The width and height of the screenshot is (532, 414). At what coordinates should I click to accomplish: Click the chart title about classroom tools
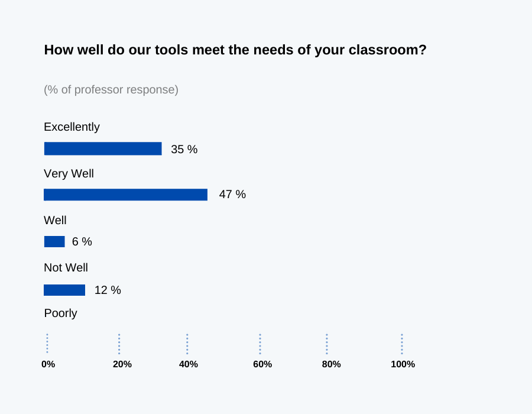[235, 50]
